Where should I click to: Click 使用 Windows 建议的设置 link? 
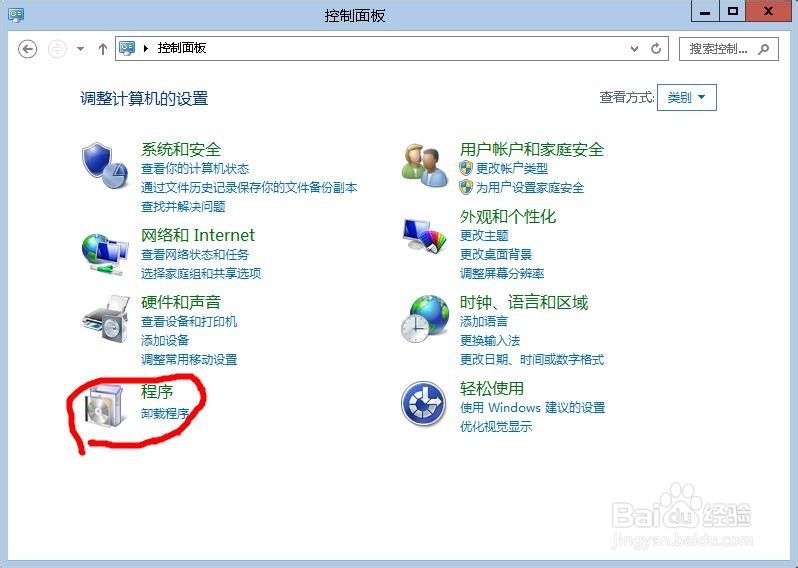tap(532, 407)
